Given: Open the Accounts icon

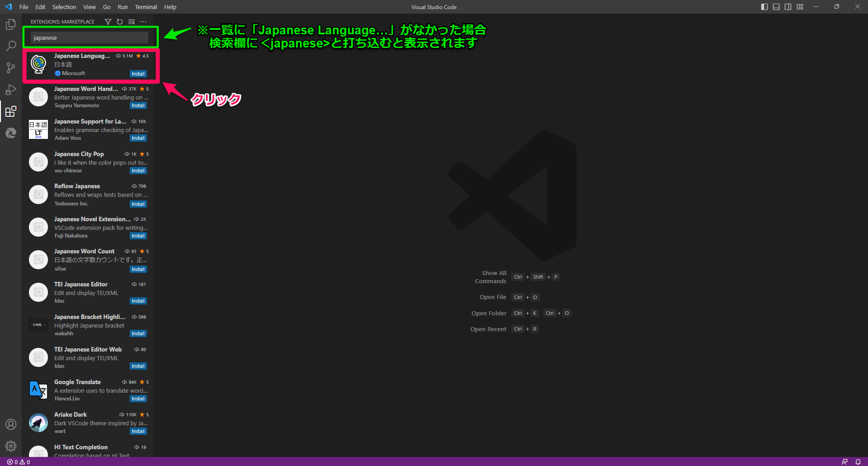Looking at the screenshot, I should point(11,424).
